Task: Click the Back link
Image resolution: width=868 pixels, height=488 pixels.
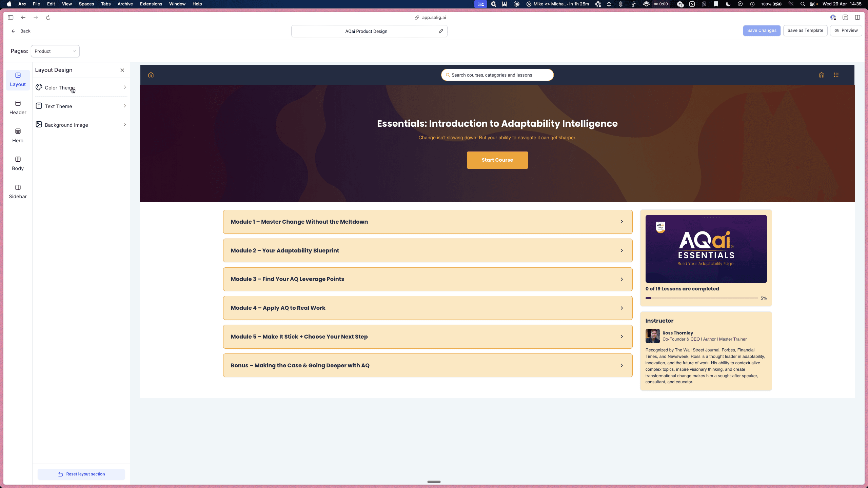Action: pos(21,31)
